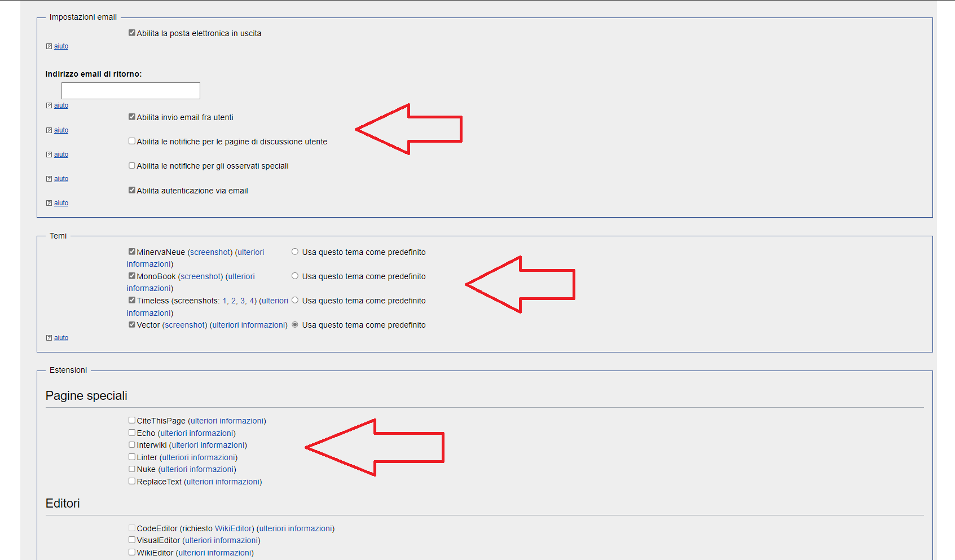
Task: Open Timeless screenshot number 1
Action: pyautogui.click(x=225, y=301)
